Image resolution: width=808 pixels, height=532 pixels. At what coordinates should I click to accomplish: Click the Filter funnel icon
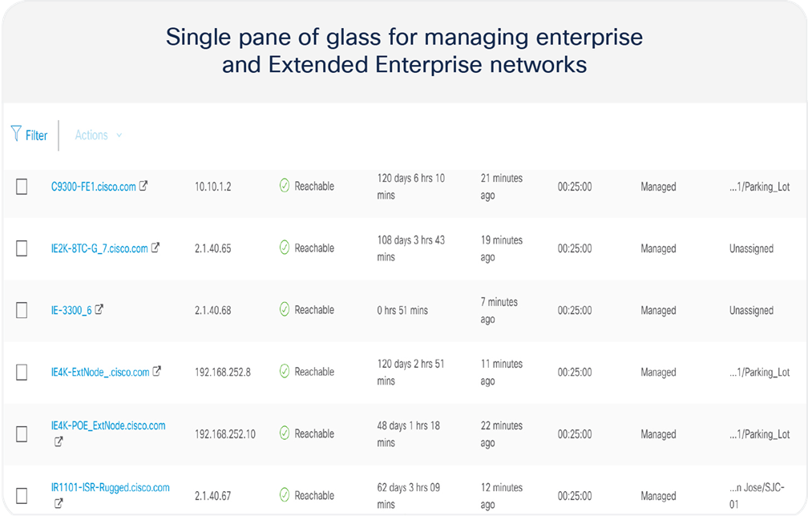click(16, 133)
